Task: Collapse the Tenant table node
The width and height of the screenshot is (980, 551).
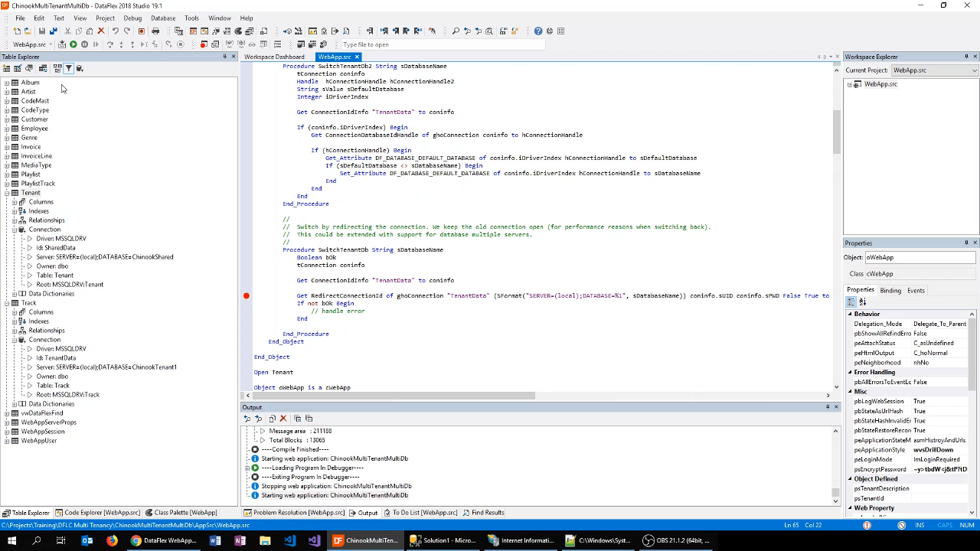Action: pyautogui.click(x=7, y=193)
